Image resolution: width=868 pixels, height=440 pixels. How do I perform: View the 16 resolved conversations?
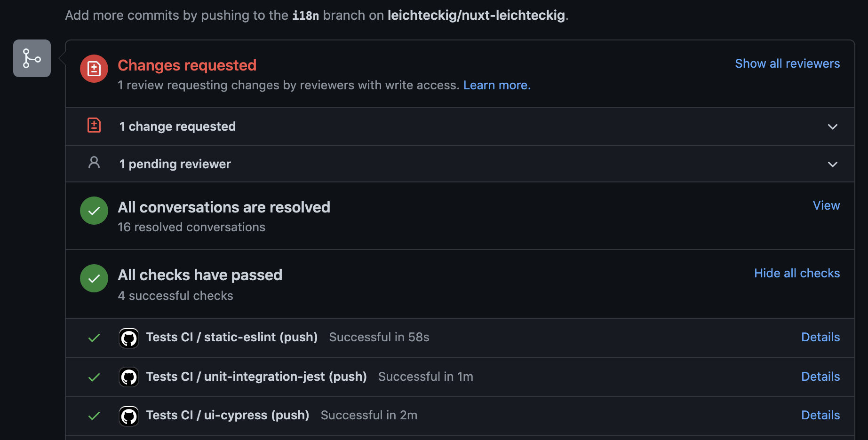pyautogui.click(x=826, y=205)
